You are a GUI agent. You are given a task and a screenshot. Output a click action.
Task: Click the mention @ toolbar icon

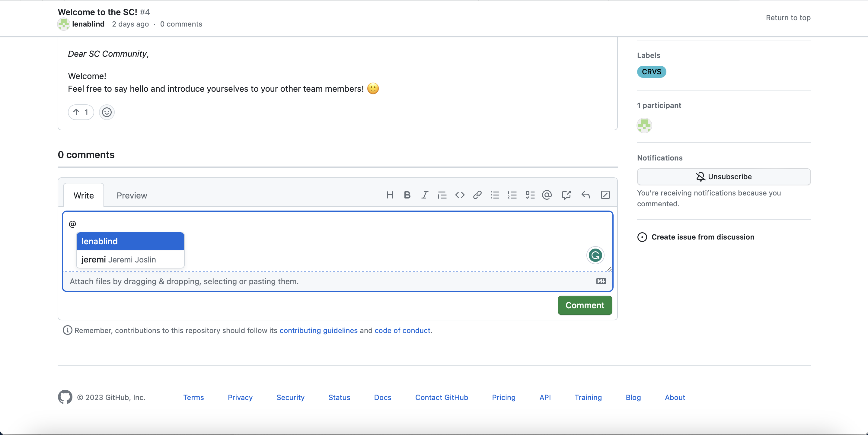click(547, 195)
